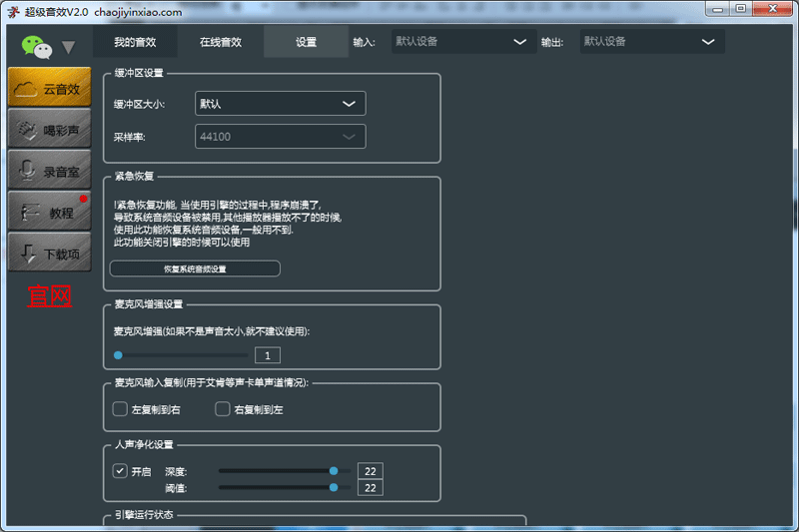Open the 喝彩声 applause sidebar button
This screenshot has height=532, width=799.
tap(49, 129)
